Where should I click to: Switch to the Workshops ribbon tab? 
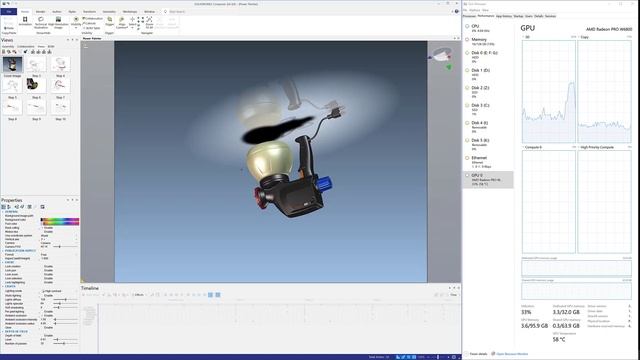coord(130,12)
